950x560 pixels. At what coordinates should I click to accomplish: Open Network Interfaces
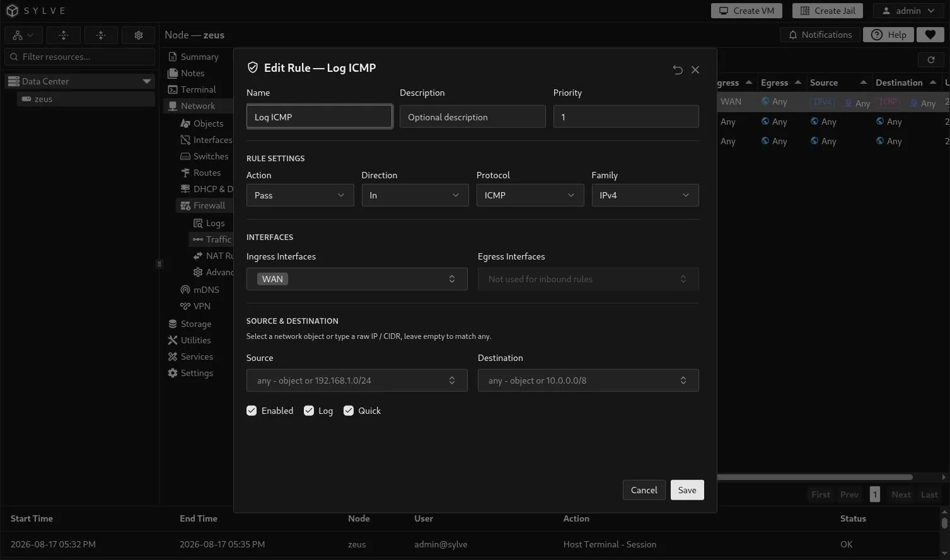coord(212,140)
